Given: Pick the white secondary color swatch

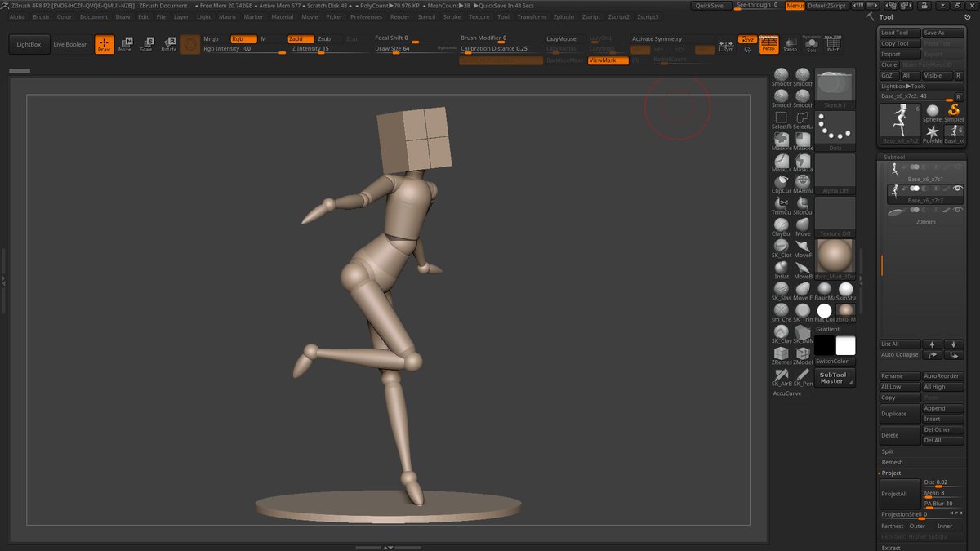Looking at the screenshot, I should pyautogui.click(x=845, y=346).
